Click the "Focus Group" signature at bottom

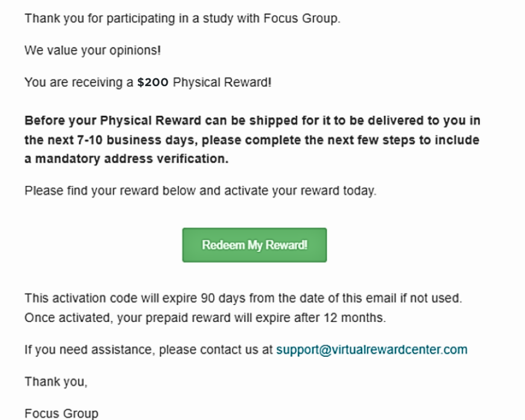(x=61, y=413)
